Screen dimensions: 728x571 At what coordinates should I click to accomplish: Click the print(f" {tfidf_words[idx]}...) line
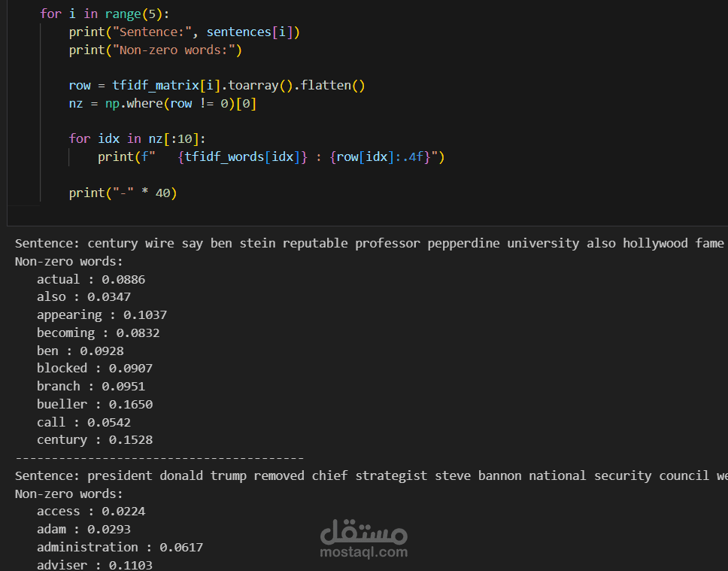click(x=271, y=157)
